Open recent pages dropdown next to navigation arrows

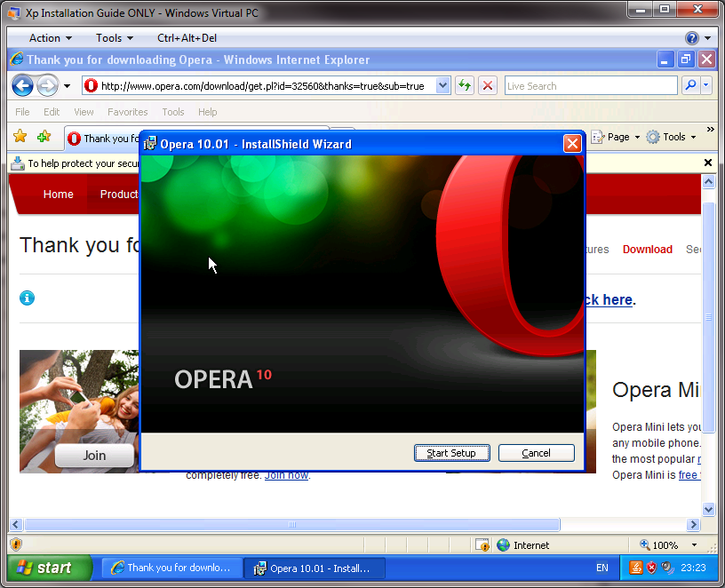(x=67, y=86)
